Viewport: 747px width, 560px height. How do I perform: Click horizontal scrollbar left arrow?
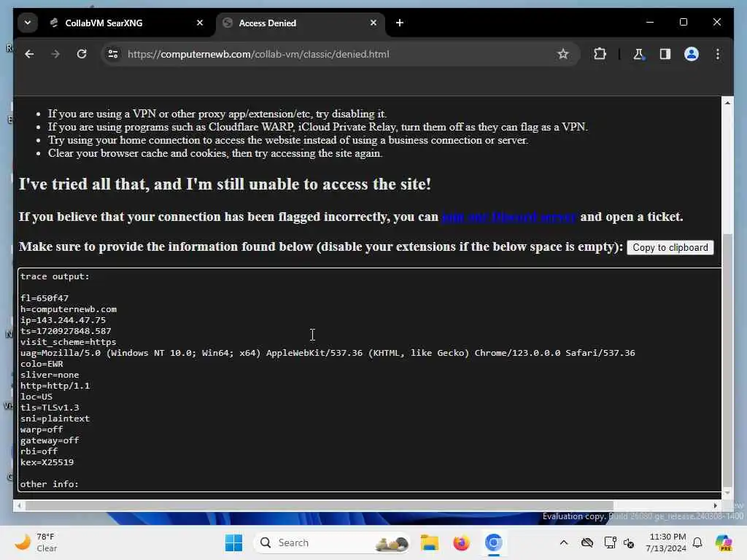coord(18,505)
